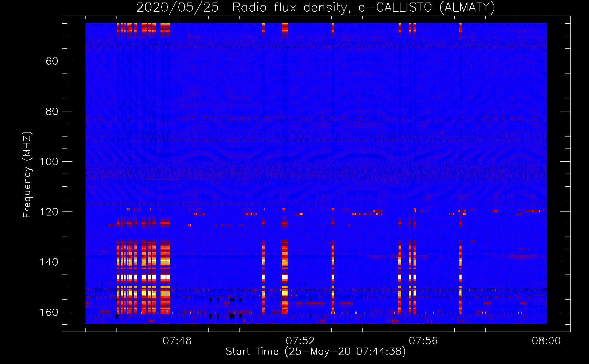Click the 07:56 time tick label
589x364 pixels.
tap(423, 341)
